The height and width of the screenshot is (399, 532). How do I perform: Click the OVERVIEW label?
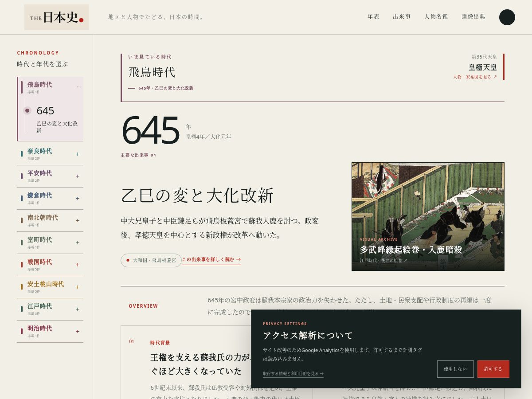pos(143,306)
